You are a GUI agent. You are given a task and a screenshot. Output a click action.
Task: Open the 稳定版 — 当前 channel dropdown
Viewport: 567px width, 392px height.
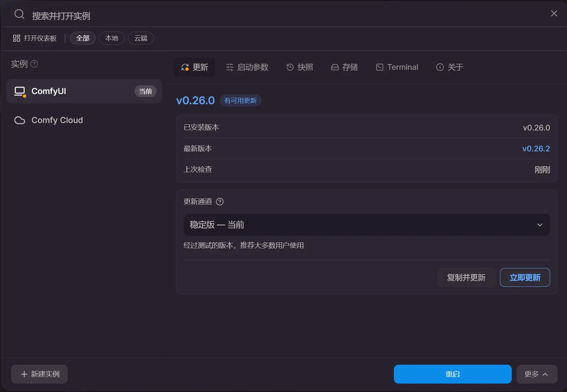(x=367, y=225)
